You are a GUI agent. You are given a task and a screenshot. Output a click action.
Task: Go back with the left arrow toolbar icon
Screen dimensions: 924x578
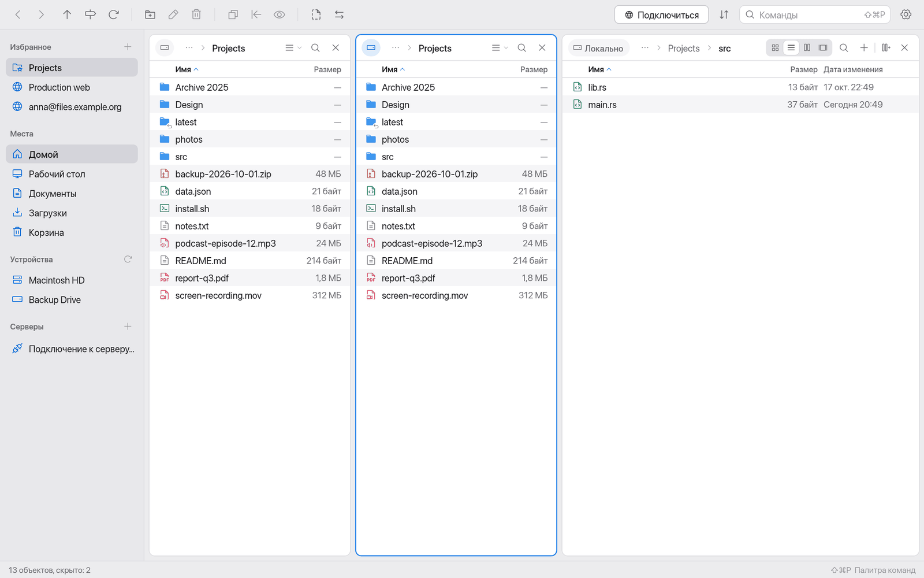coord(18,15)
